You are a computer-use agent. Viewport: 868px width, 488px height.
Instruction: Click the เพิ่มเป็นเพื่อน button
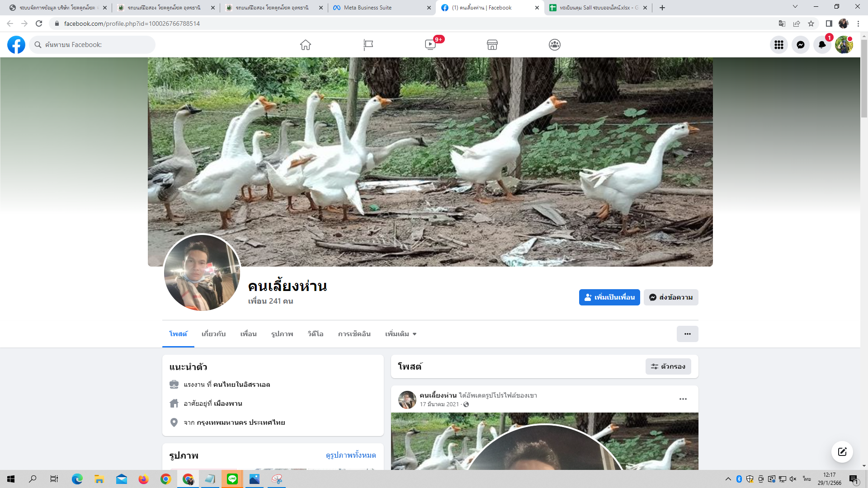tap(609, 297)
